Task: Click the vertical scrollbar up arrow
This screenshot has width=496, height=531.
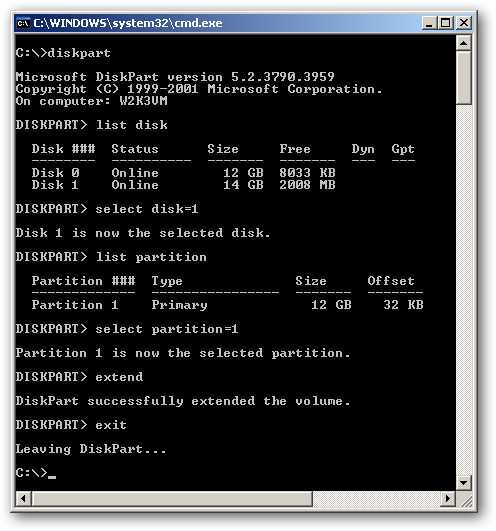Action: (x=464, y=43)
